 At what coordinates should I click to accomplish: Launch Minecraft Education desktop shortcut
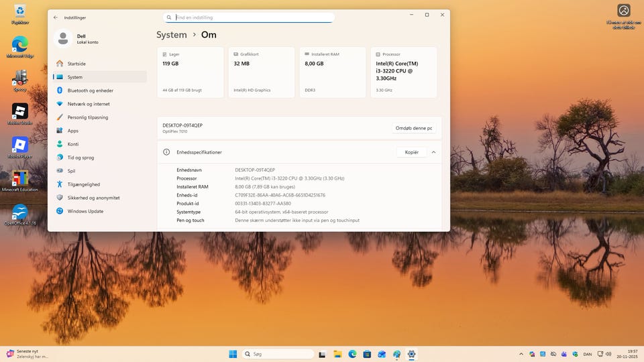[20, 178]
